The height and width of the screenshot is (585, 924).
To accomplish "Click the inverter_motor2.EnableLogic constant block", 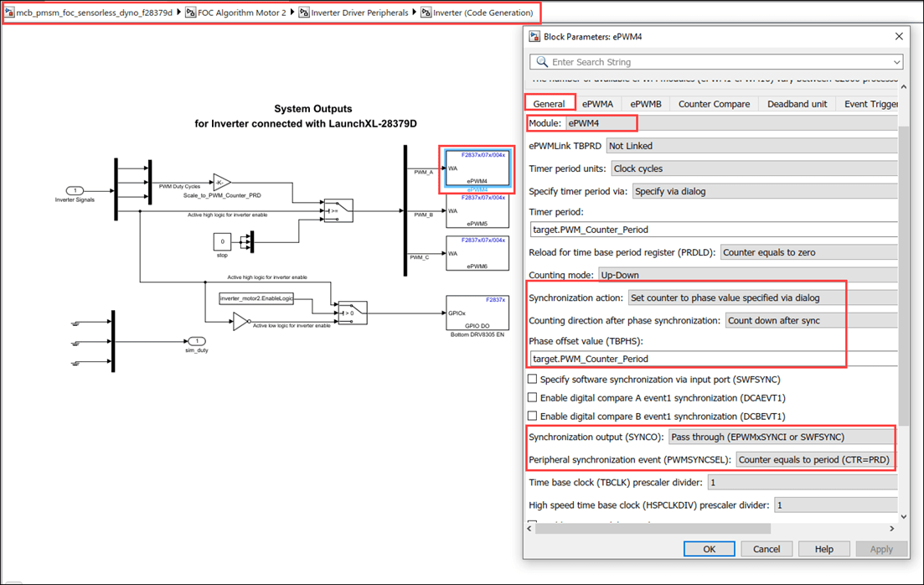I will coord(256,298).
